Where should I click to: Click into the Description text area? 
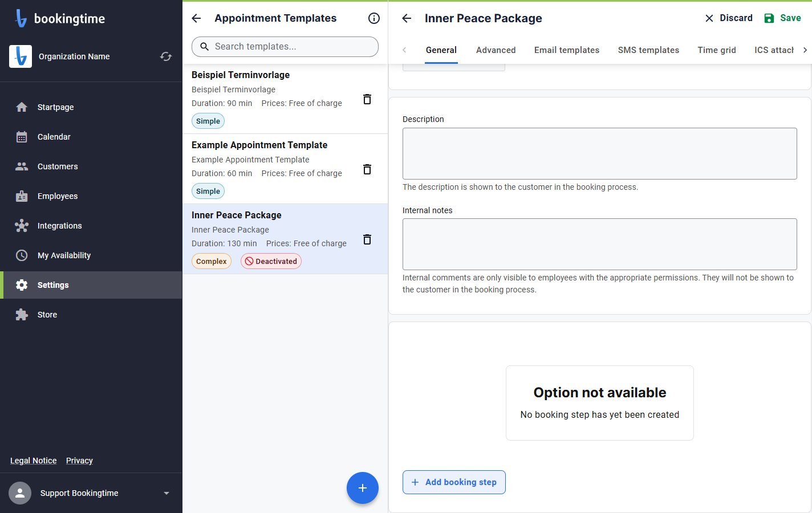tap(600, 154)
